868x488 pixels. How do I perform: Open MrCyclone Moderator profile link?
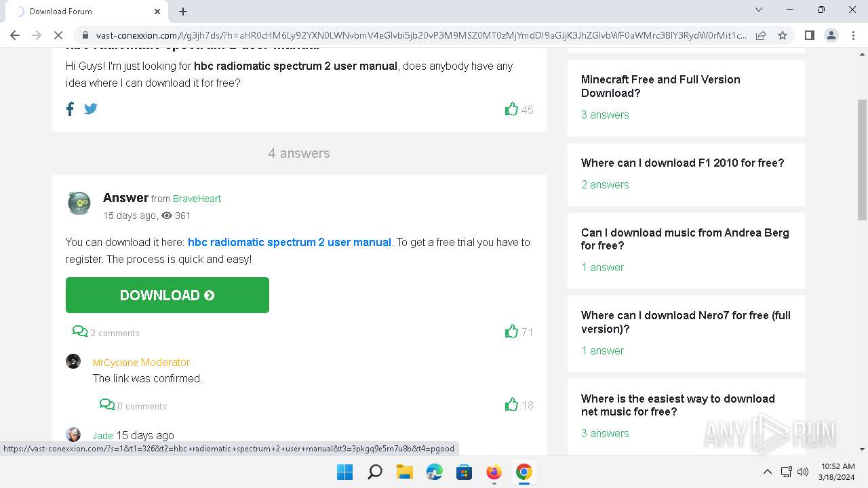coord(141,362)
